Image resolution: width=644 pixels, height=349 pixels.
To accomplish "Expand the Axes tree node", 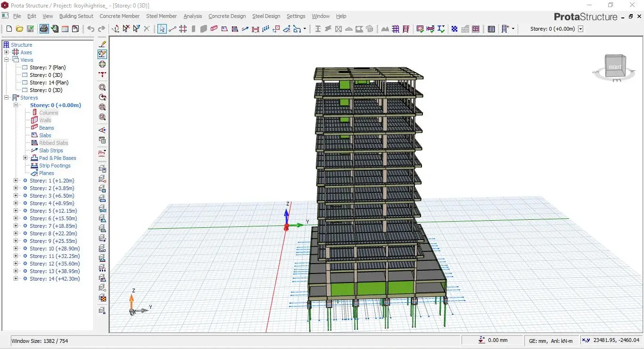I will click(x=6, y=52).
